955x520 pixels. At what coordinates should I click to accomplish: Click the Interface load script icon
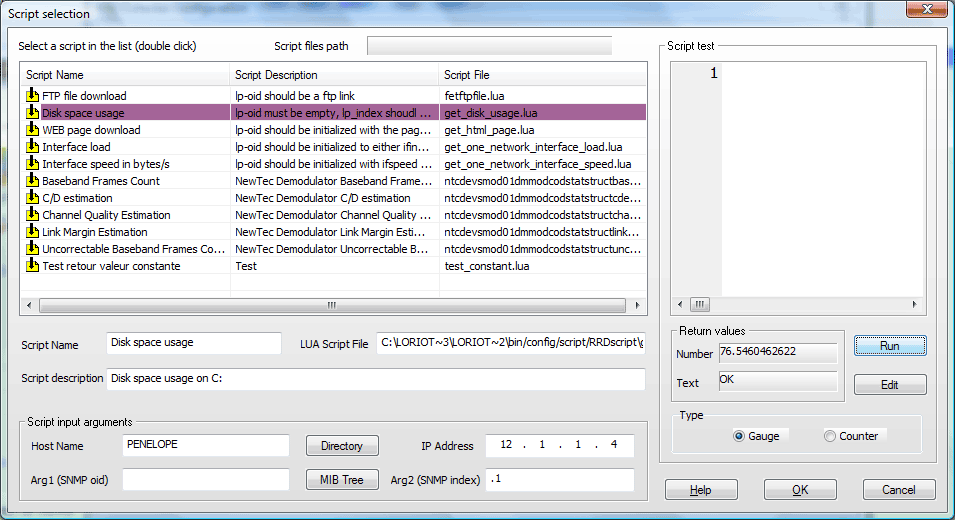32,146
